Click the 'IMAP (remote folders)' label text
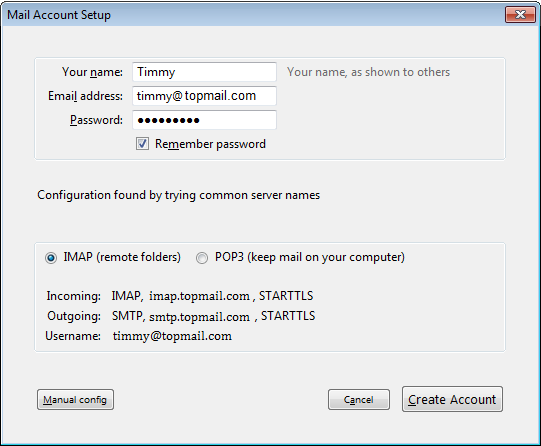 [x=122, y=257]
